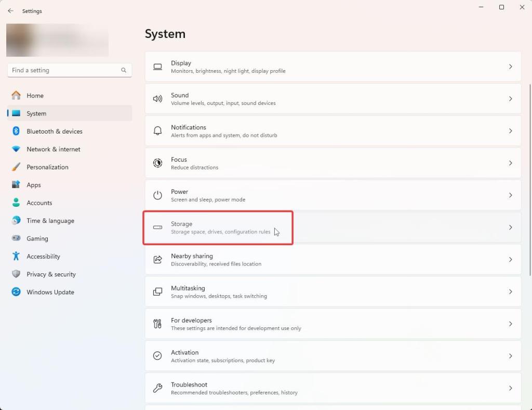532x410 pixels.
Task: Open Accounts section label in sidebar
Action: pos(39,203)
